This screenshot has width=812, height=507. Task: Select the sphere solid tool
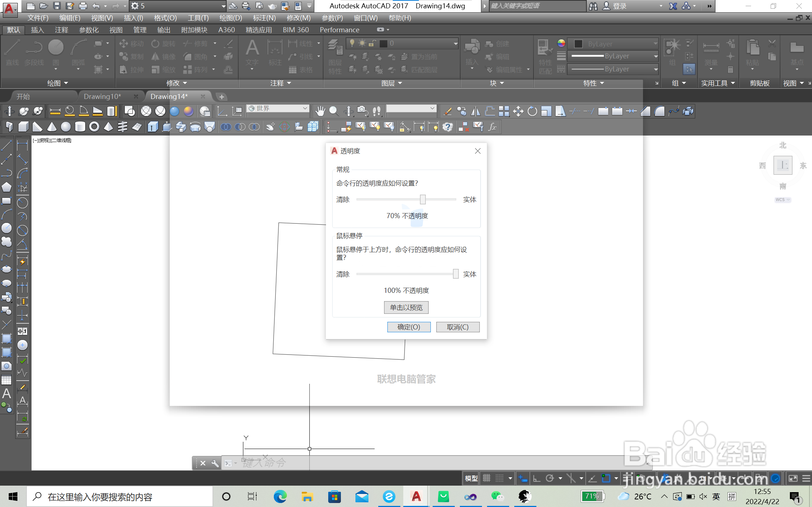pos(66,127)
